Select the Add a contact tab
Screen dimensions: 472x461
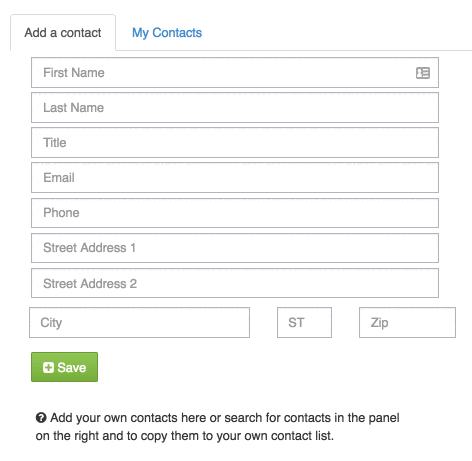click(63, 33)
